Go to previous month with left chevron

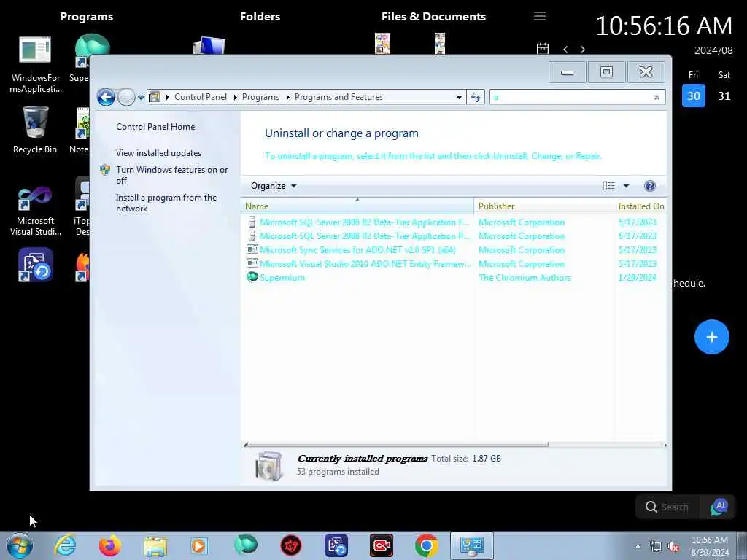(x=565, y=50)
